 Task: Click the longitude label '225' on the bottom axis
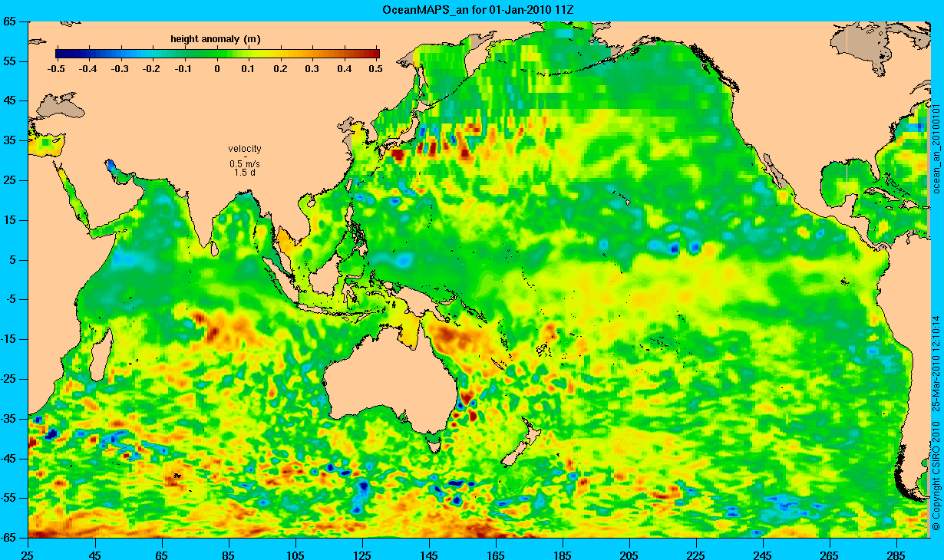click(695, 554)
